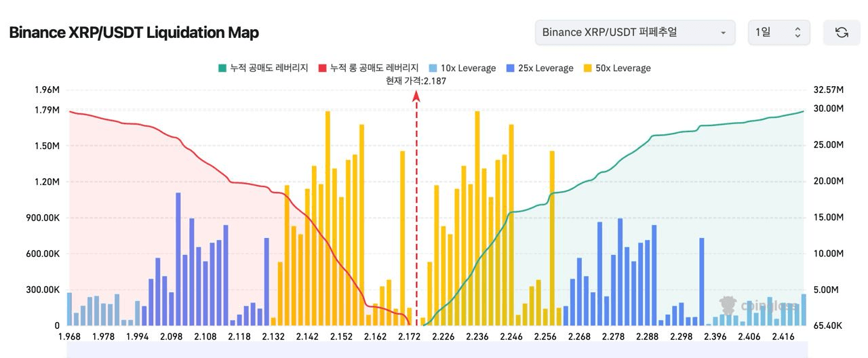Click the red arrowhead of the current price marker
This screenshot has height=358, width=868.
[416, 96]
